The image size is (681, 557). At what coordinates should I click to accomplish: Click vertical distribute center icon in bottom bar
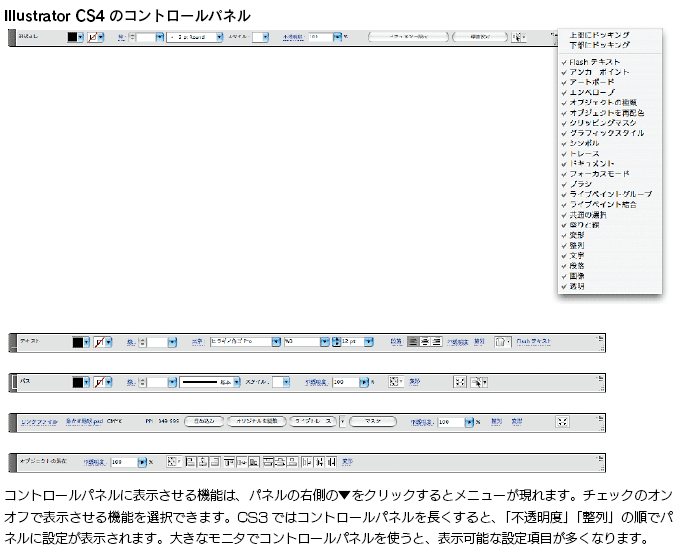(281, 462)
